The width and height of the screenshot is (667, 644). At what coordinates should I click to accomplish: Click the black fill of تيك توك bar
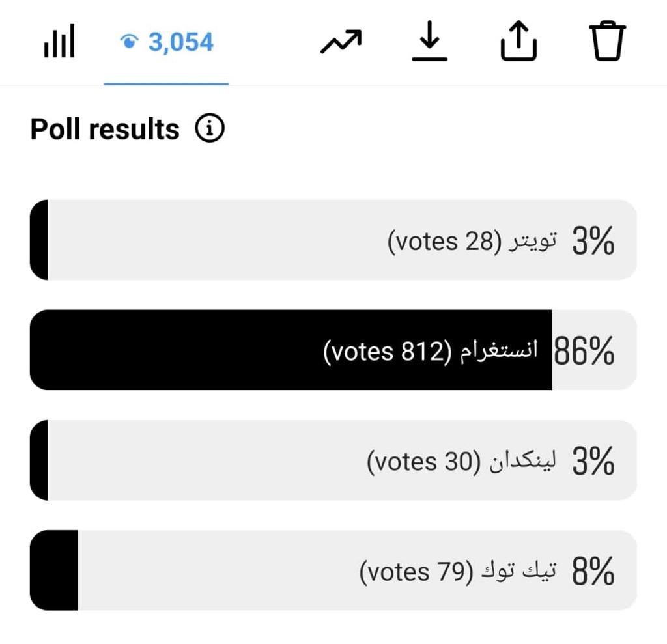tap(54, 570)
